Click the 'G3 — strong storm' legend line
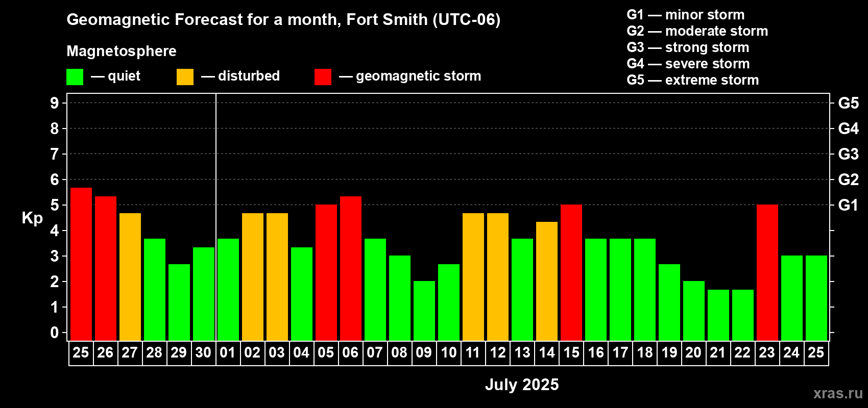Screen dimensions: 868x408 (x=688, y=47)
